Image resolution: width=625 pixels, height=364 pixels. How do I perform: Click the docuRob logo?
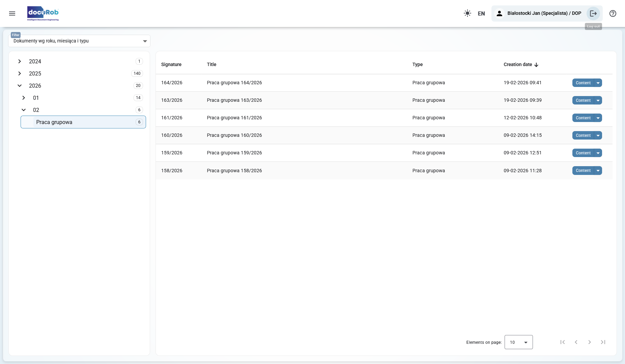click(43, 13)
